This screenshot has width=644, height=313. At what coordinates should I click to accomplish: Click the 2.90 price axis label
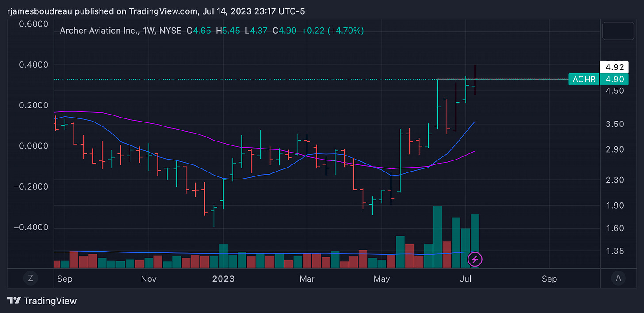tap(615, 149)
